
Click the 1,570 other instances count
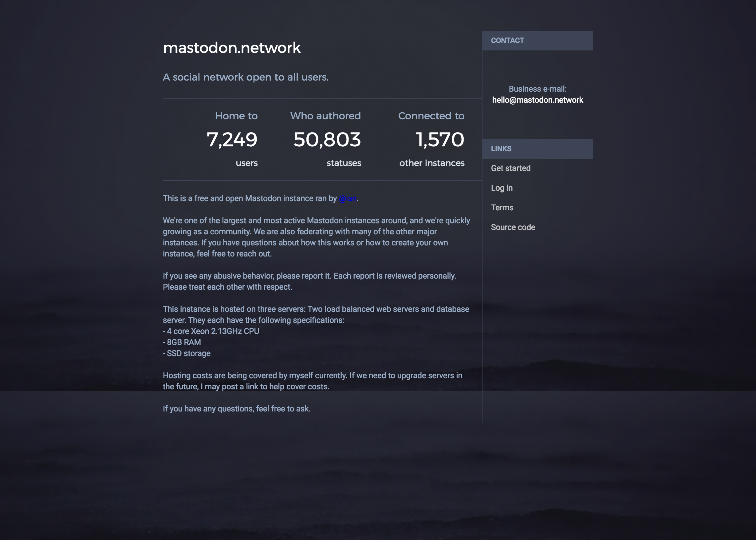pos(440,139)
